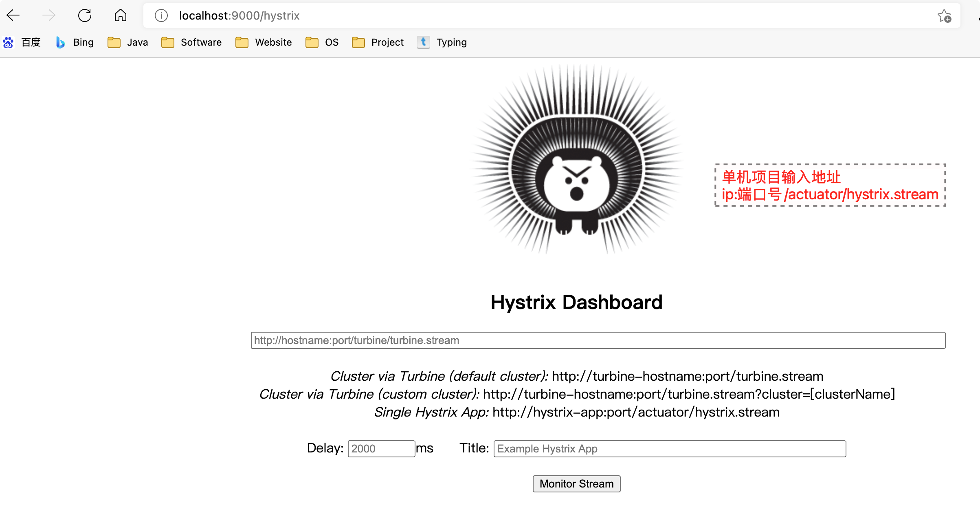Click the Title input field
Image resolution: width=980 pixels, height=525 pixels.
tap(670, 449)
